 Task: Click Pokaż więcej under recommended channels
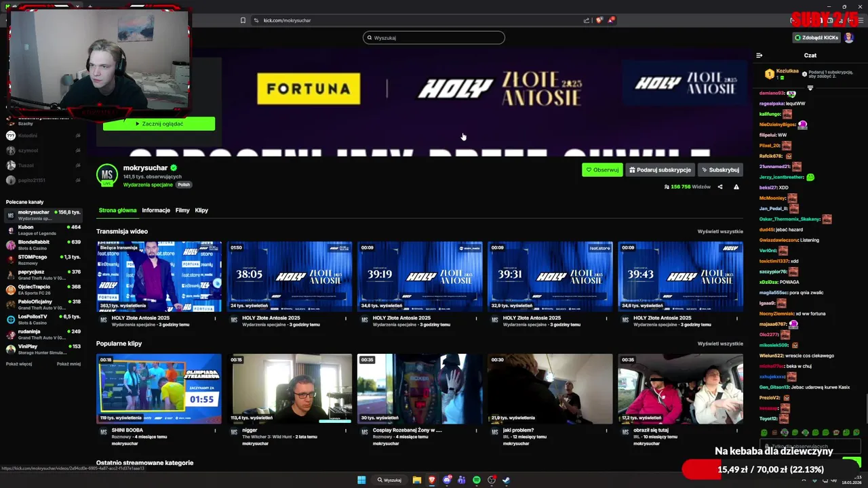19,364
